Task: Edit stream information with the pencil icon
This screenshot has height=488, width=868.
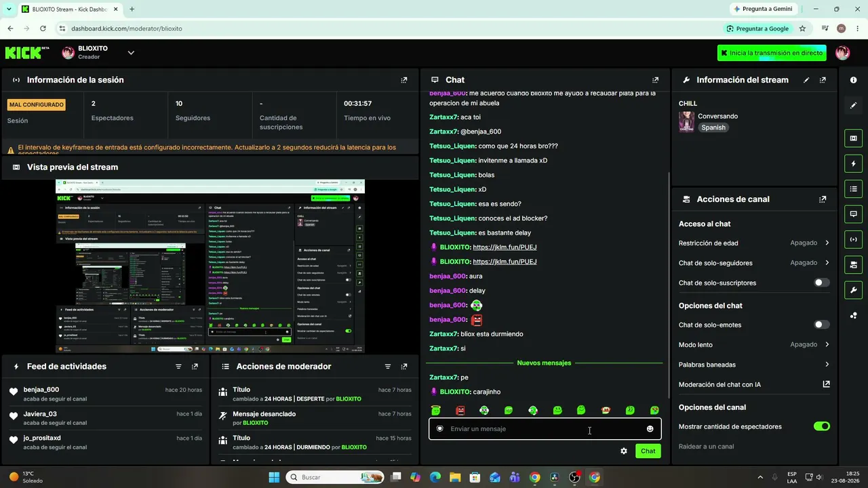Action: pos(806,80)
